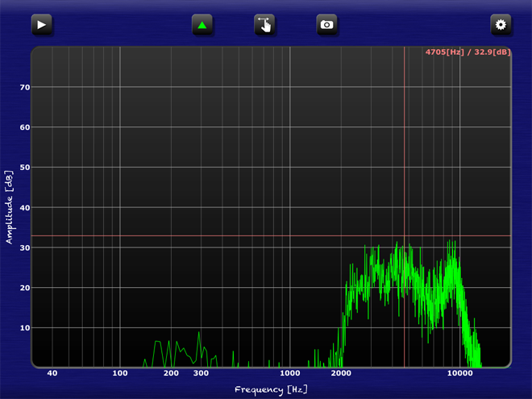
Task: Toggle the green peak-hold triangle button
Action: 202,25
